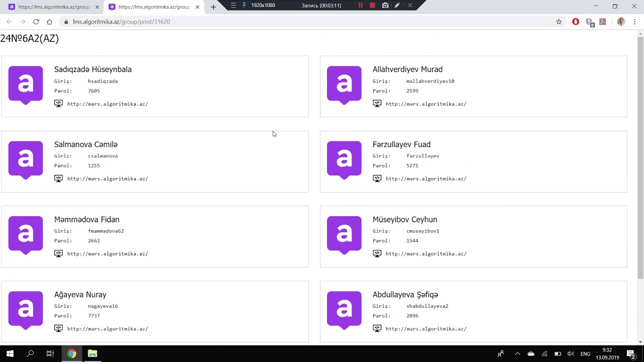Click the monitor code icon in Allahverdiyev Murad card
The height and width of the screenshot is (362, 644).
click(x=377, y=104)
